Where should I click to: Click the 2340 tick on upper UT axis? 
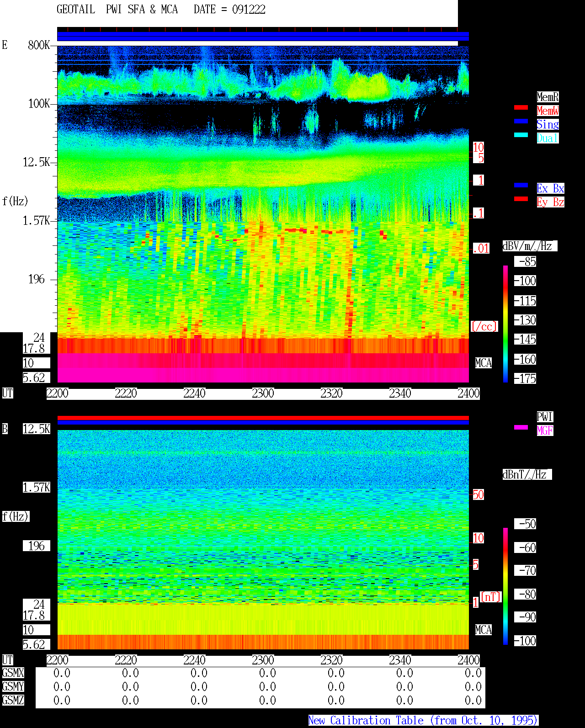[400, 393]
